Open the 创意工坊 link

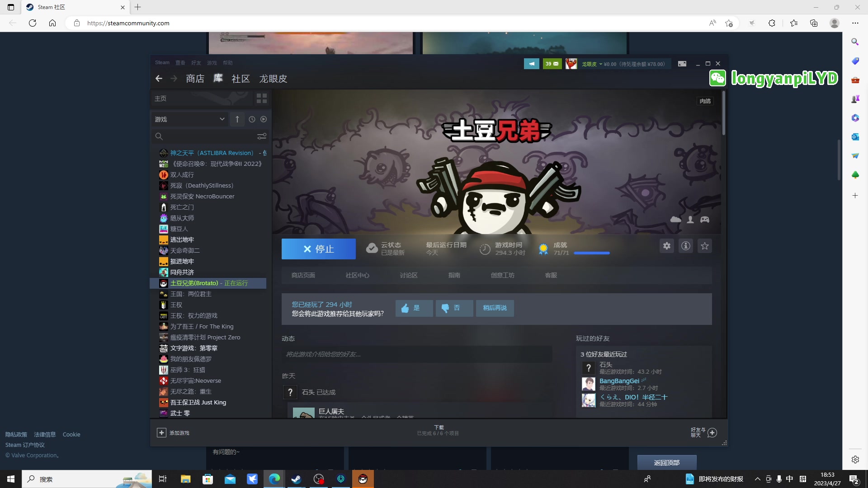pos(503,275)
